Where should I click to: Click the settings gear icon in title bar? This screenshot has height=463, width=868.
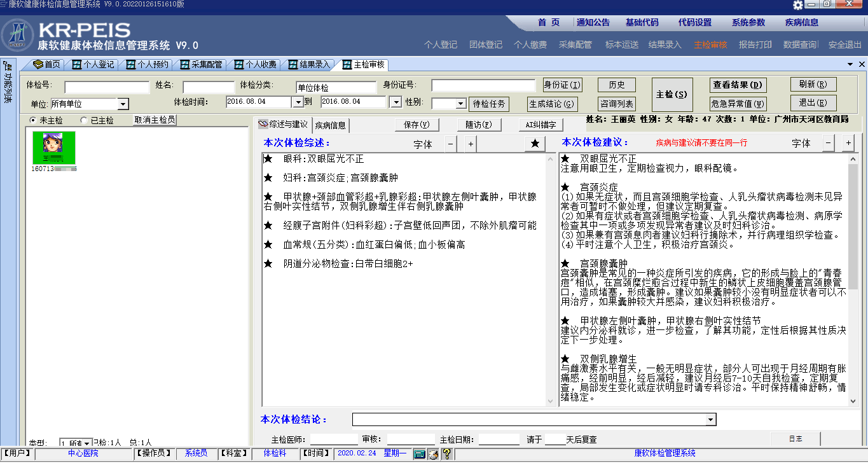point(798,5)
